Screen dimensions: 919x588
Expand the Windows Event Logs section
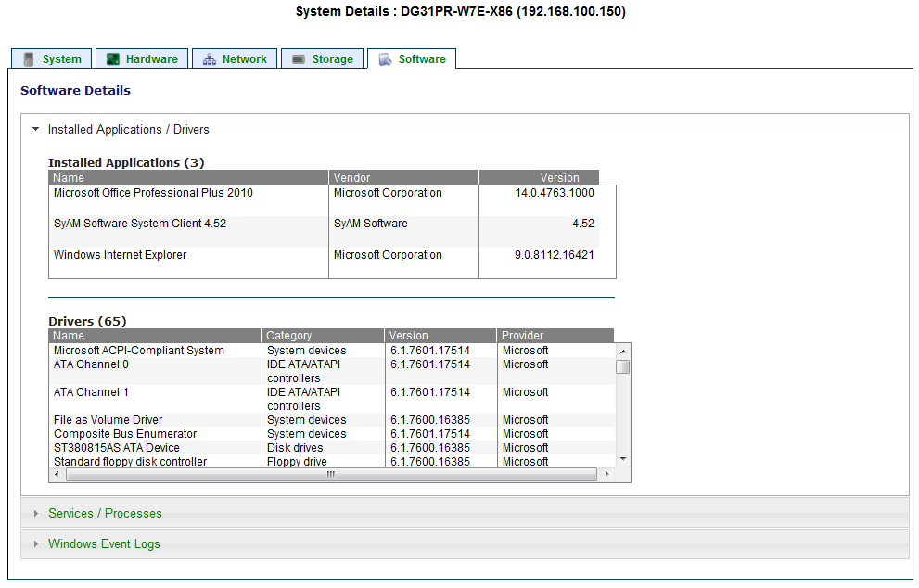(104, 544)
